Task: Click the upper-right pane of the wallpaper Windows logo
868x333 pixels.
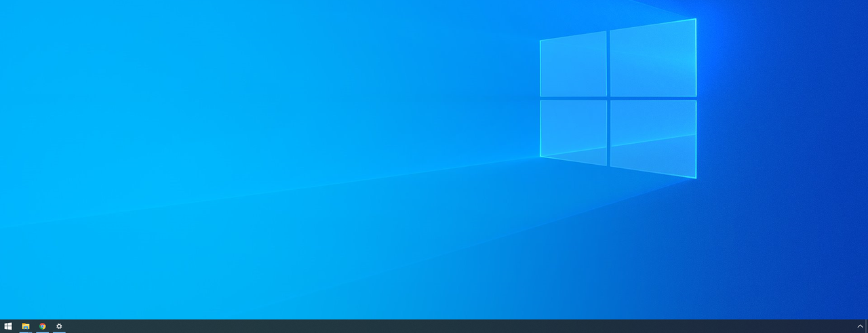Action: pyautogui.click(x=653, y=60)
